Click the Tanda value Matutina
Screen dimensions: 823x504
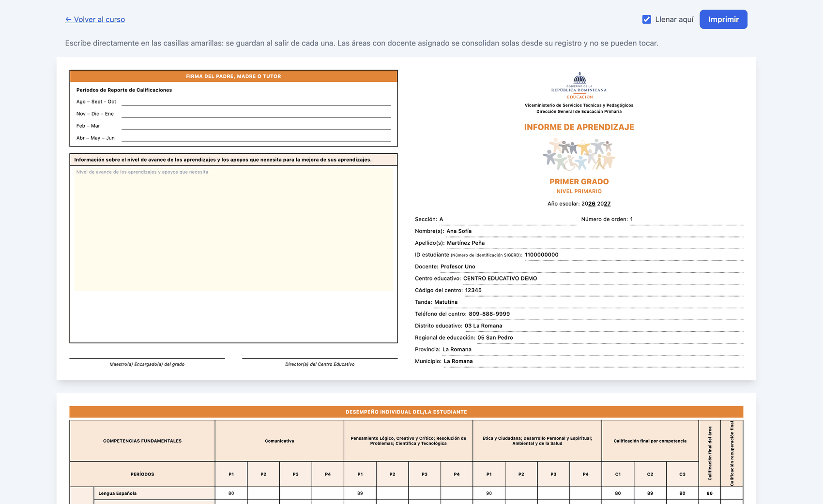click(x=446, y=302)
